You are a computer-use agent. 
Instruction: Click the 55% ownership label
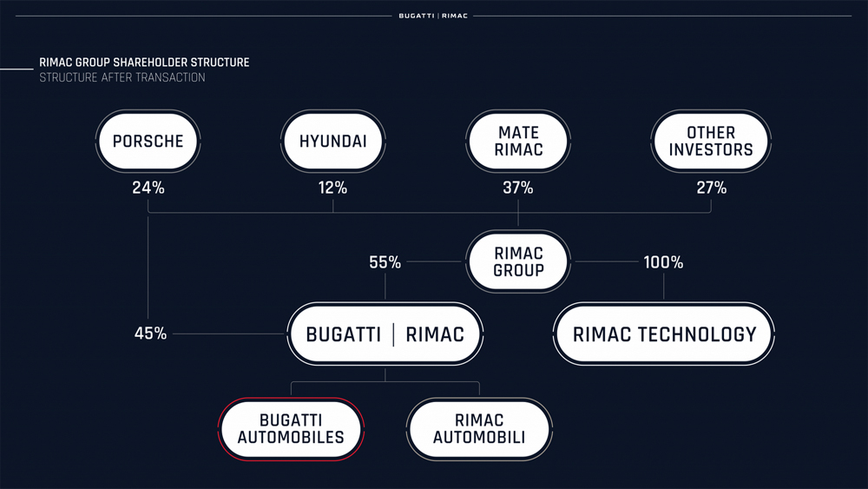pos(385,262)
